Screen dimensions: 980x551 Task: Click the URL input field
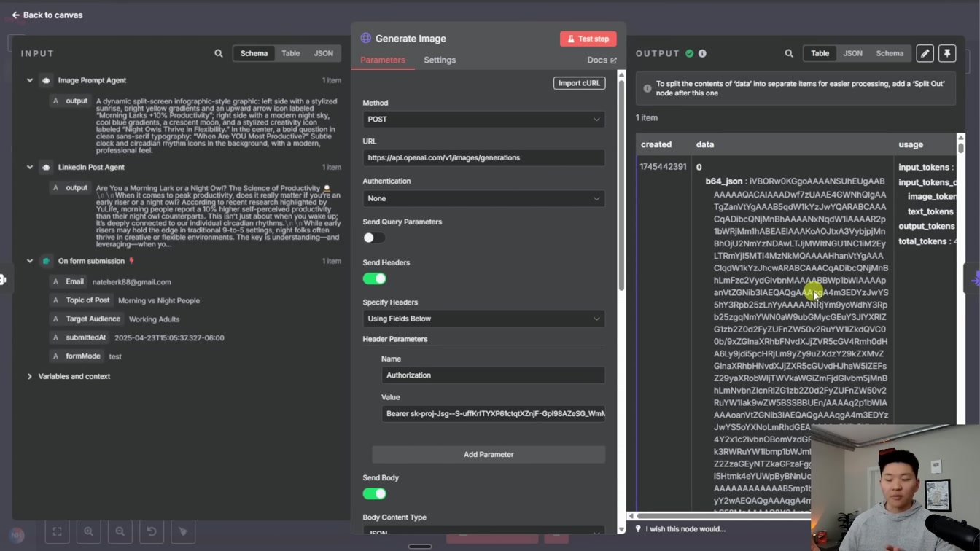(484, 157)
